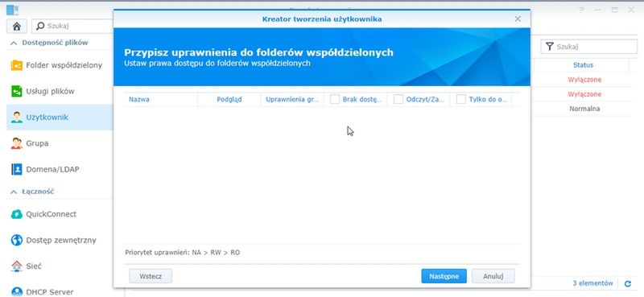The image size is (644, 297).
Task: Select Domena/LDAP label in sidebar
Action: (52, 169)
